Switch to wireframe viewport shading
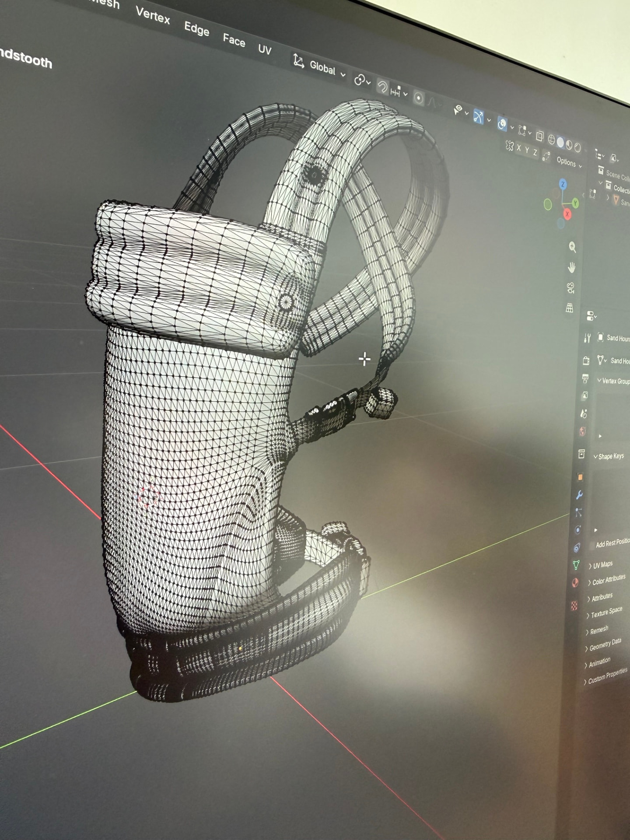This screenshot has height=840, width=630. pos(551,140)
